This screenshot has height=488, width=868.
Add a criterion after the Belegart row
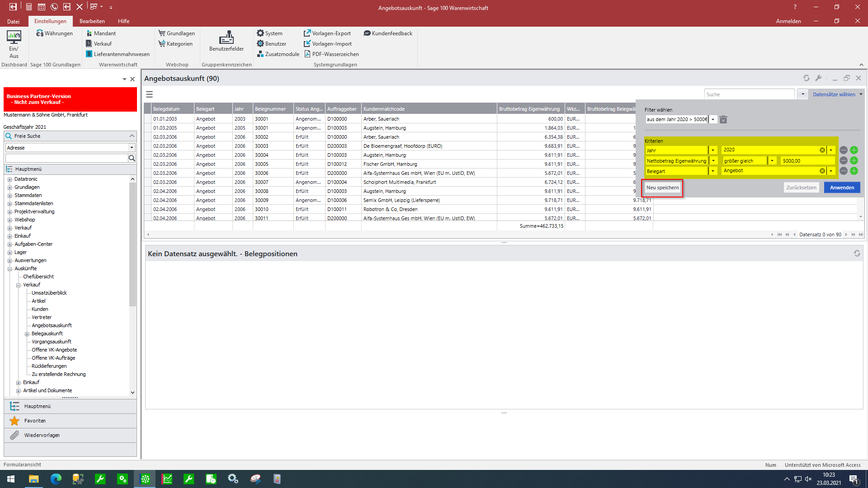pyautogui.click(x=854, y=171)
